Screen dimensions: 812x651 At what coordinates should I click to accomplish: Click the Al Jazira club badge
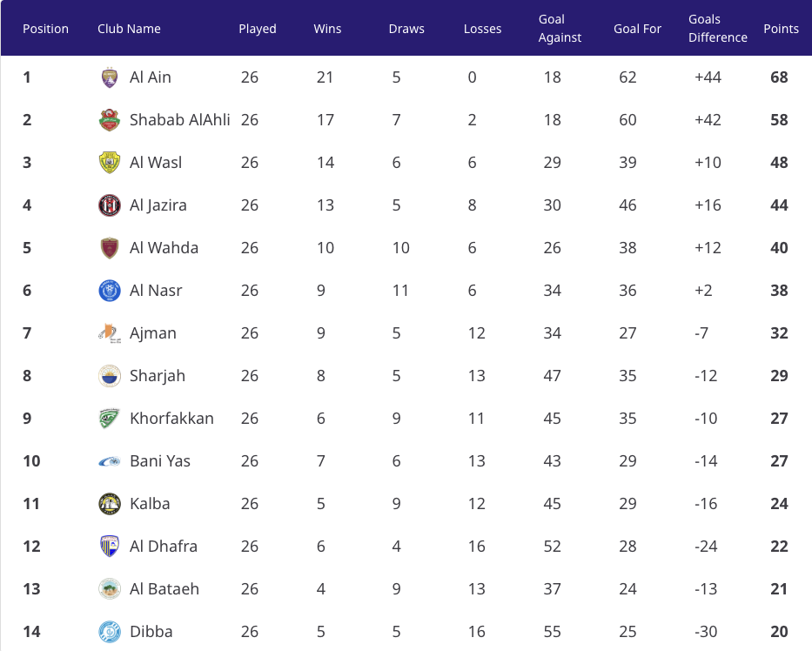tap(110, 205)
